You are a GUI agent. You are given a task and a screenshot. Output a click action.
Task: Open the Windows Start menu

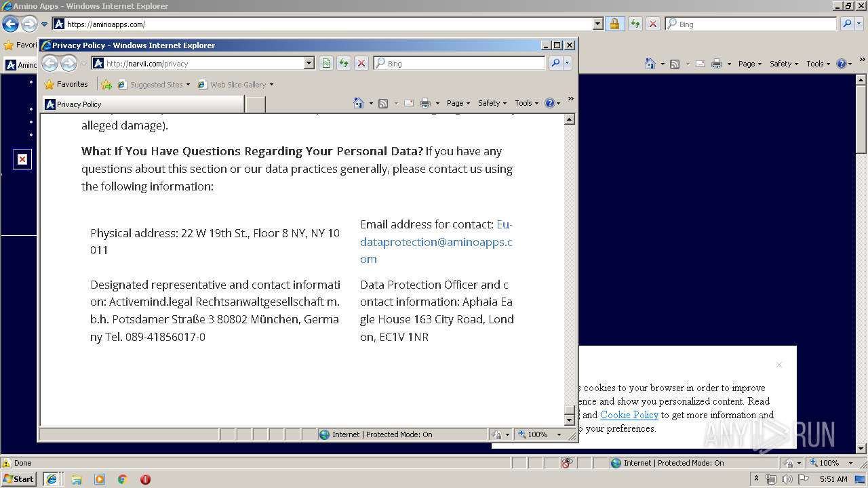[x=19, y=479]
